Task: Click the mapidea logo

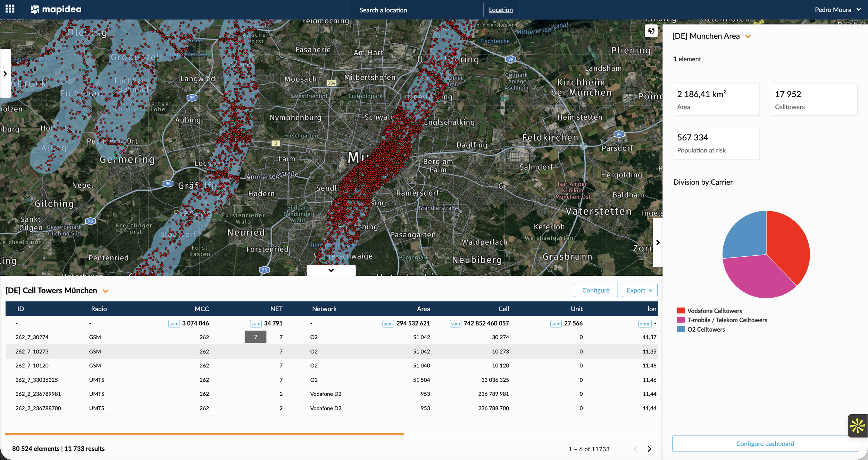Action: [56, 9]
